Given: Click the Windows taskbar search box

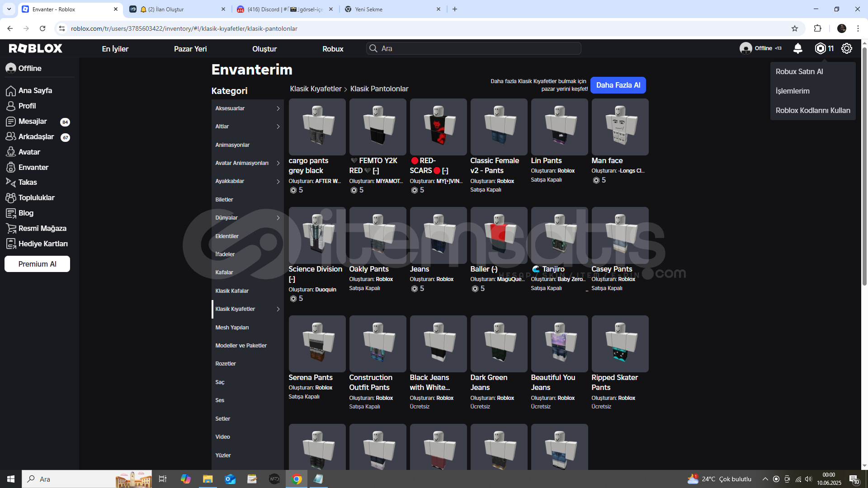Looking at the screenshot, I should [87, 479].
